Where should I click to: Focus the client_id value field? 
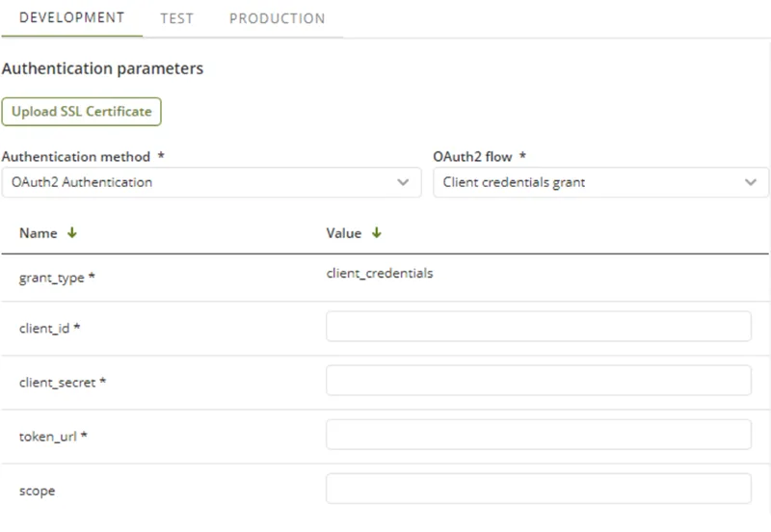click(539, 326)
